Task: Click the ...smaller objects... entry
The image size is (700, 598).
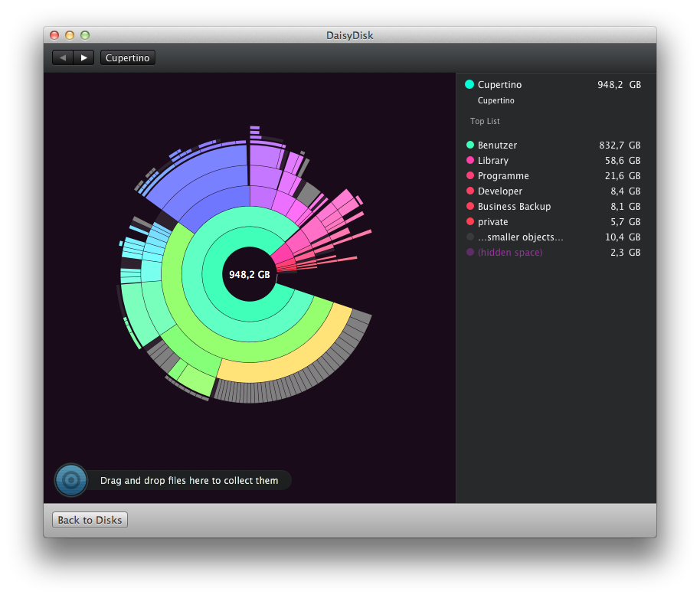Action: (554, 237)
